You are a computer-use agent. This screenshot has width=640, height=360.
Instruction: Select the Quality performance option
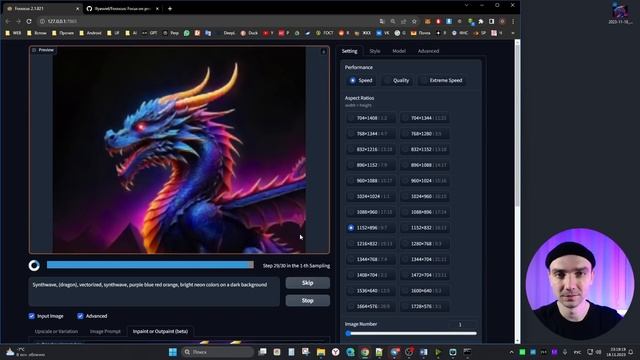396,80
